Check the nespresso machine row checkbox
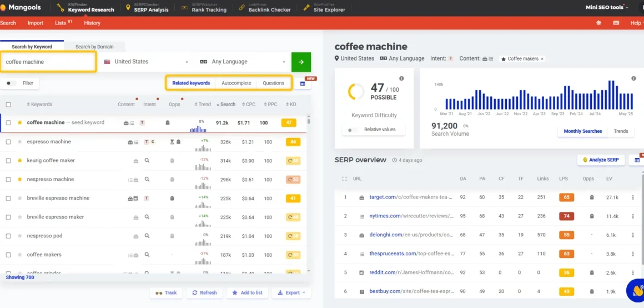 8,180
